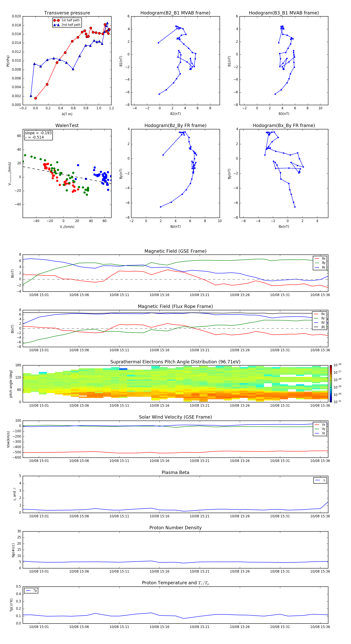Click the βp legend in Plasma Beta plot

(x=320, y=480)
